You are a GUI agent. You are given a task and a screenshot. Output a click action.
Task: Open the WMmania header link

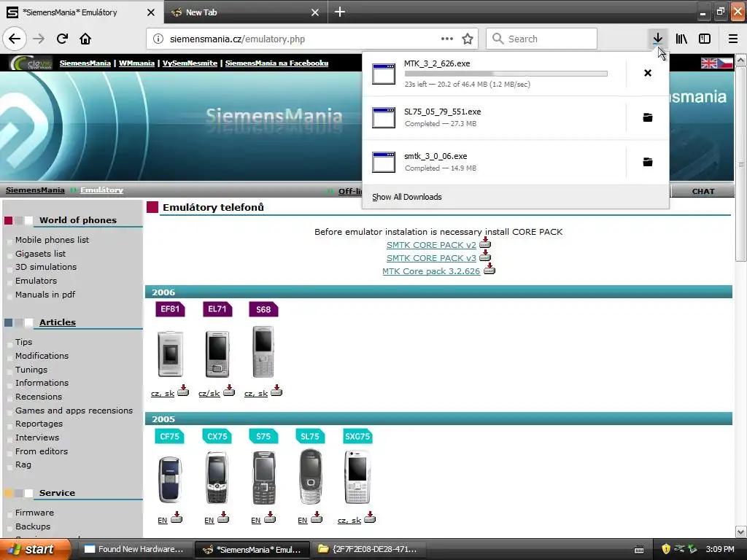pos(136,63)
